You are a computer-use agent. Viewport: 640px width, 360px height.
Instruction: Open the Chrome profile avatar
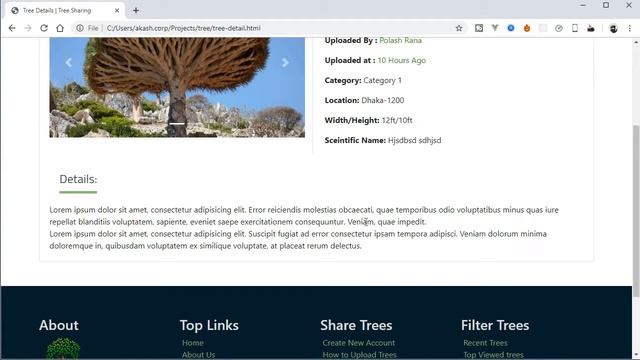tap(613, 28)
